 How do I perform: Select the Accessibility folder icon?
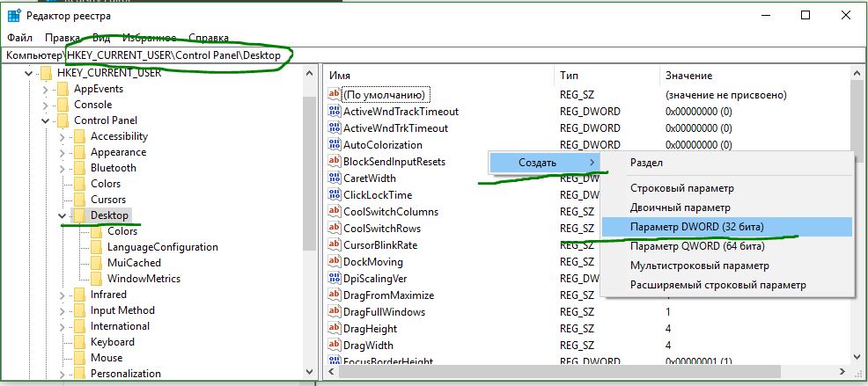tap(80, 136)
